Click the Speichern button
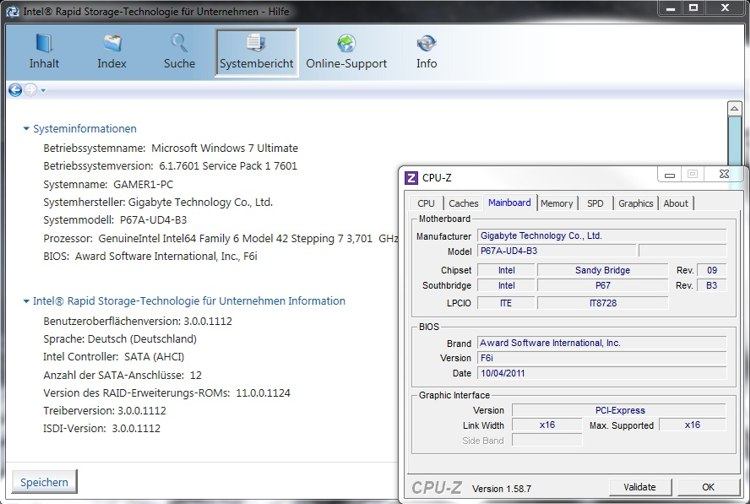Image resolution: width=750 pixels, height=504 pixels. tap(44, 482)
